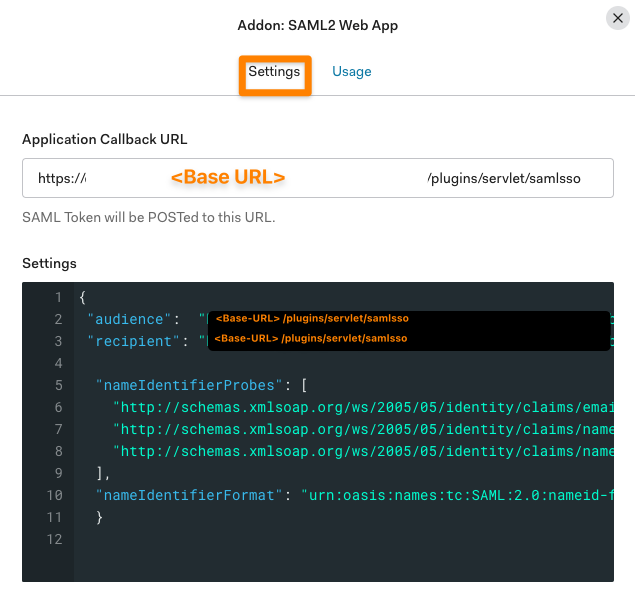This screenshot has height=596, width=635.
Task: Click line number 4 in the editor gutter
Action: (x=59, y=363)
